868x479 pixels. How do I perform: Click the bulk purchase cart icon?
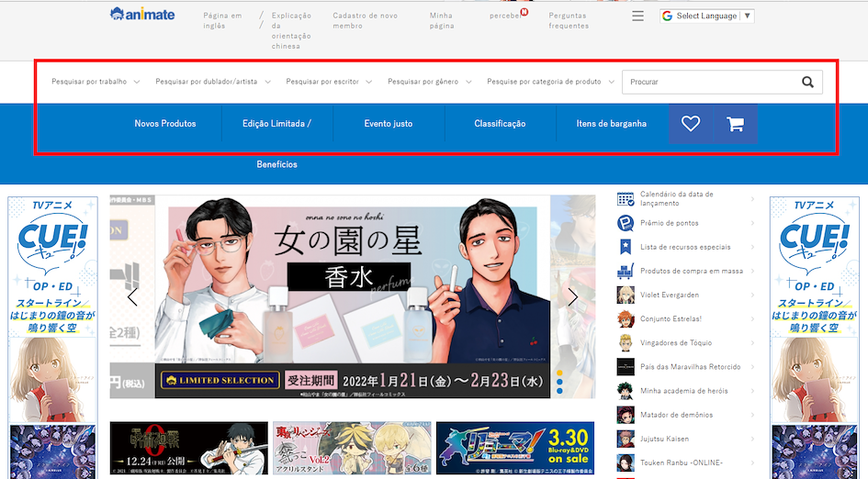tap(626, 271)
